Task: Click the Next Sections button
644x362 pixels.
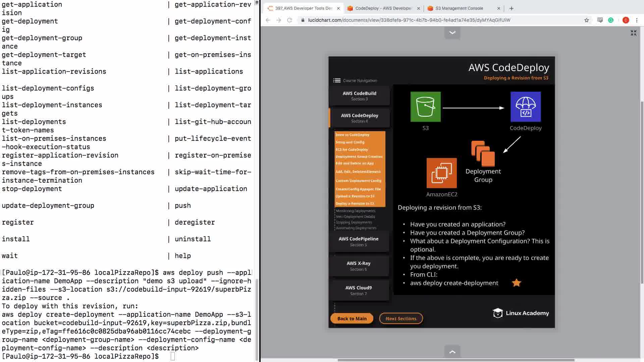Action: [401, 318]
